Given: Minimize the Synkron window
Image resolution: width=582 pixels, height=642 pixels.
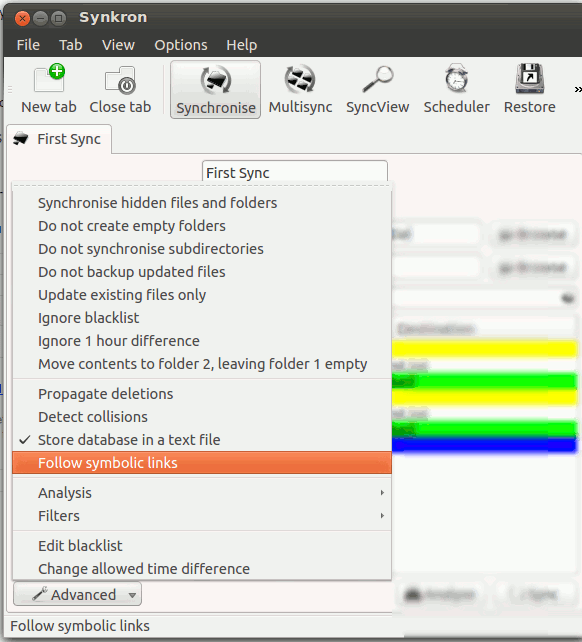Looking at the screenshot, I should coord(40,18).
